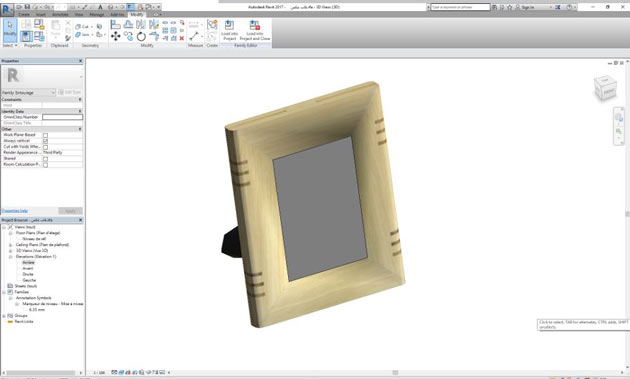The height and width of the screenshot is (379, 630).
Task: Open the Insert ribbon tab
Action: pyautogui.click(x=41, y=14)
